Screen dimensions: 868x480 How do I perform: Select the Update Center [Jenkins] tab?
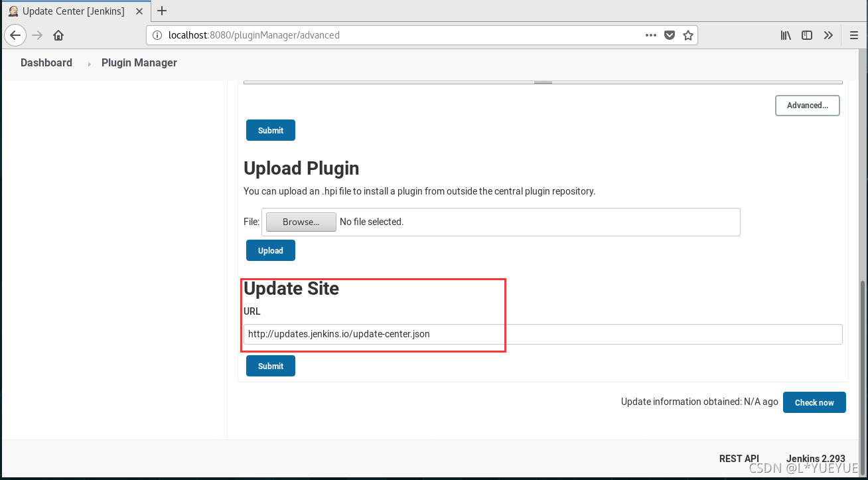coord(76,11)
